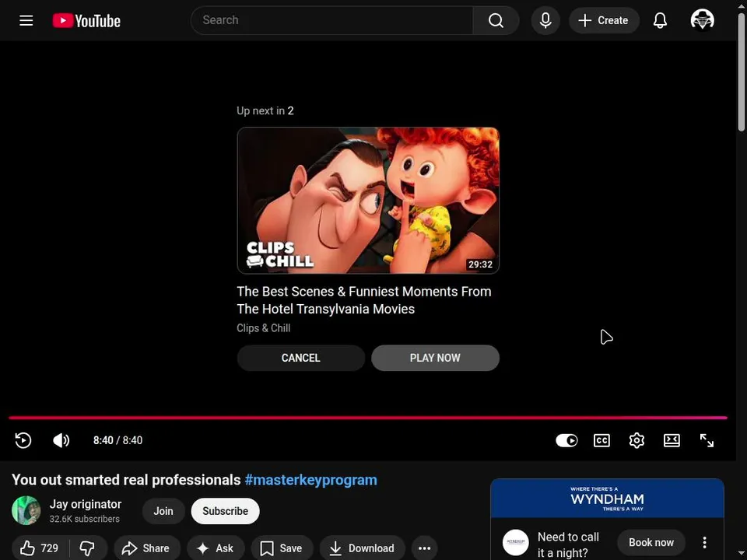Viewport: 747px width, 560px height.
Task: Cancel the autoplay countdown
Action: tap(300, 358)
